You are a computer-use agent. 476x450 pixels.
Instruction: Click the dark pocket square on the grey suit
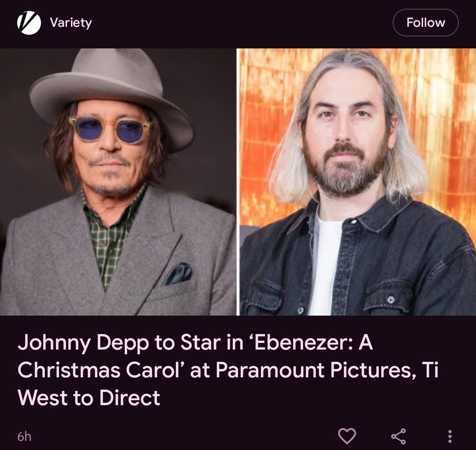[x=178, y=274]
